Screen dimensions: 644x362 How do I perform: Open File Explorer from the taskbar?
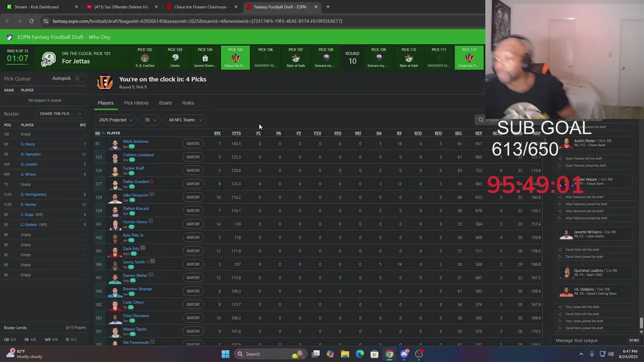click(x=345, y=354)
